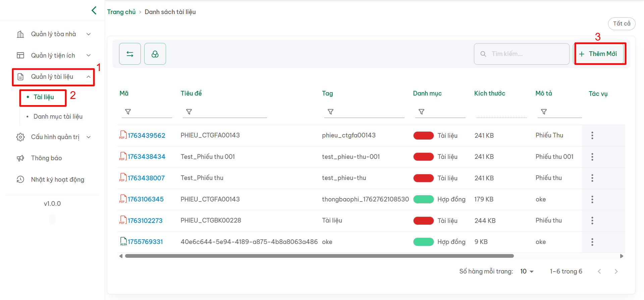The height and width of the screenshot is (300, 644).
Task: Click the filter icon under Tag column
Action: coord(330,112)
